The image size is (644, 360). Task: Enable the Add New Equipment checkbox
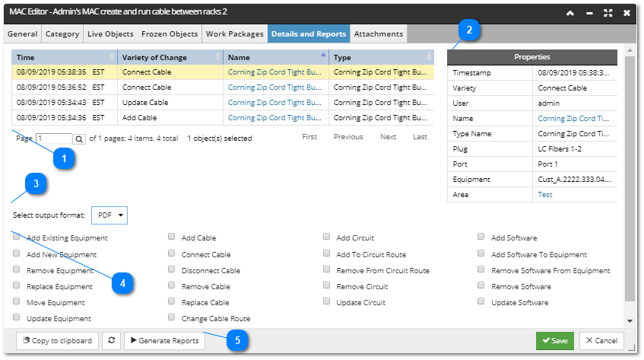click(17, 253)
